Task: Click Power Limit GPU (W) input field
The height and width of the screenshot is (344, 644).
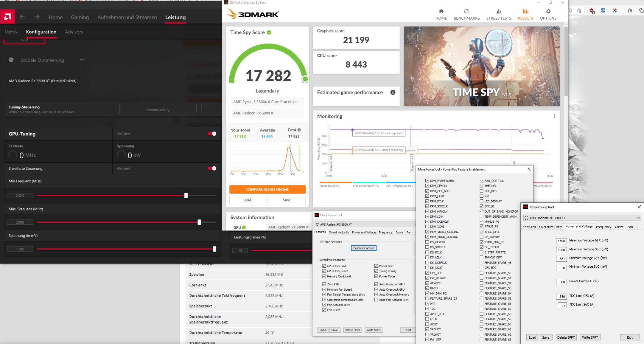Action: pos(561,282)
